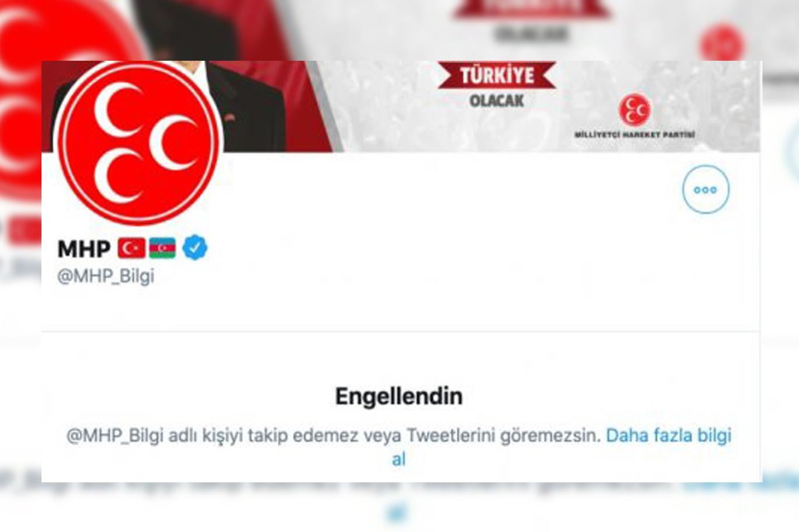The width and height of the screenshot is (799, 532).
Task: Click the Engellendin heading
Action: coord(399,397)
